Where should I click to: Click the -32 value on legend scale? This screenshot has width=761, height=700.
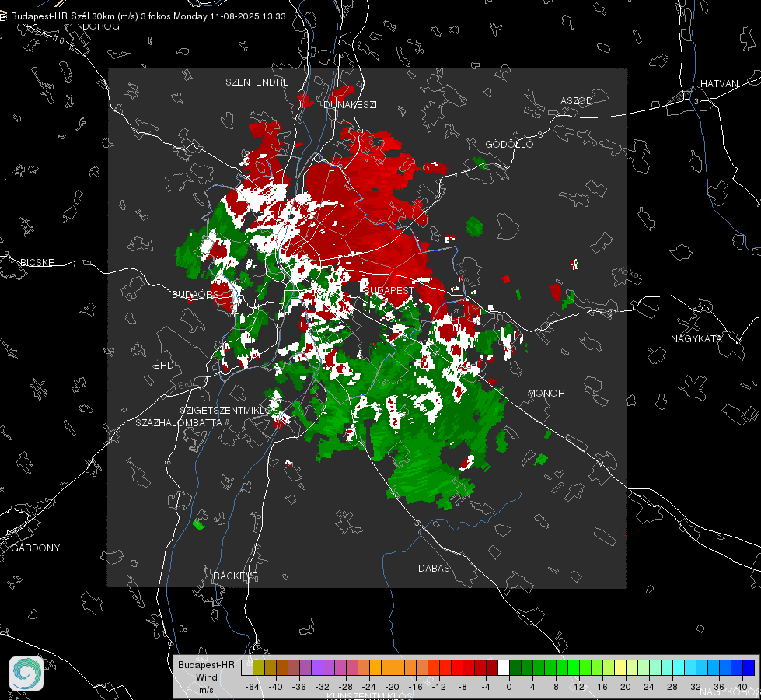coord(323,687)
